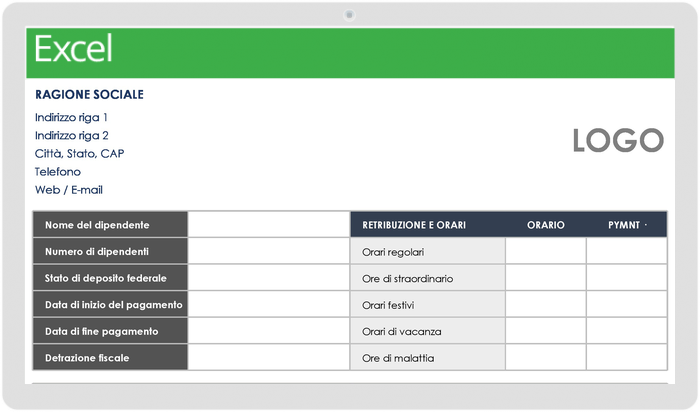The image size is (700, 412).
Task: Select the Data di inizio del pagamento value cell
Action: (267, 304)
